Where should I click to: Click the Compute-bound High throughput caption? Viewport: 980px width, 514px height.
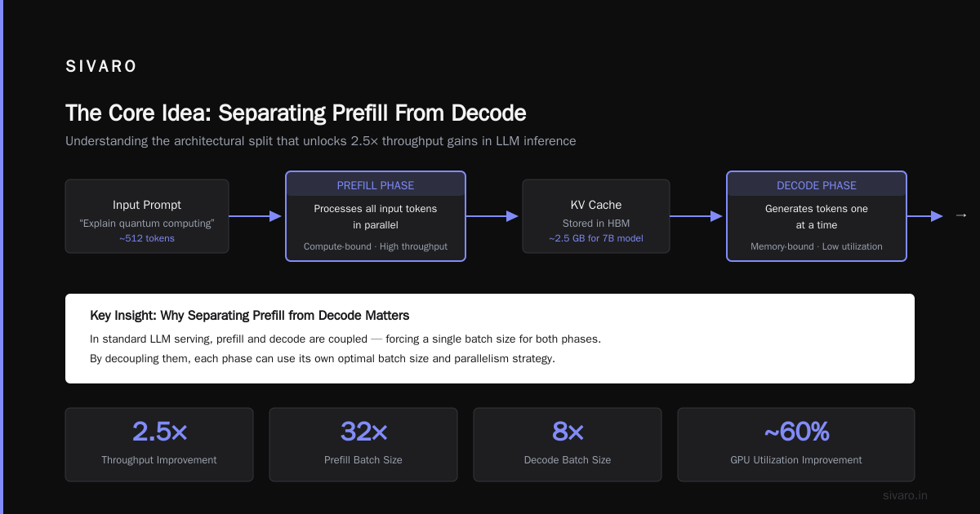[376, 246]
